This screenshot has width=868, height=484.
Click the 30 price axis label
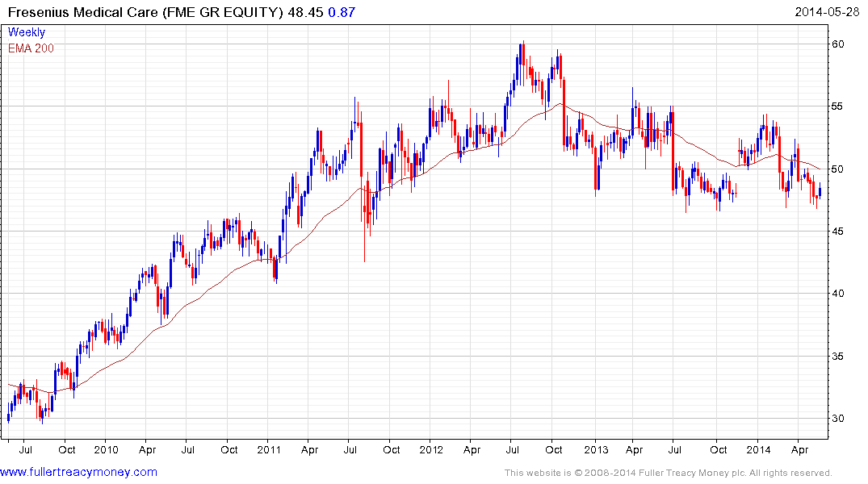click(838, 419)
